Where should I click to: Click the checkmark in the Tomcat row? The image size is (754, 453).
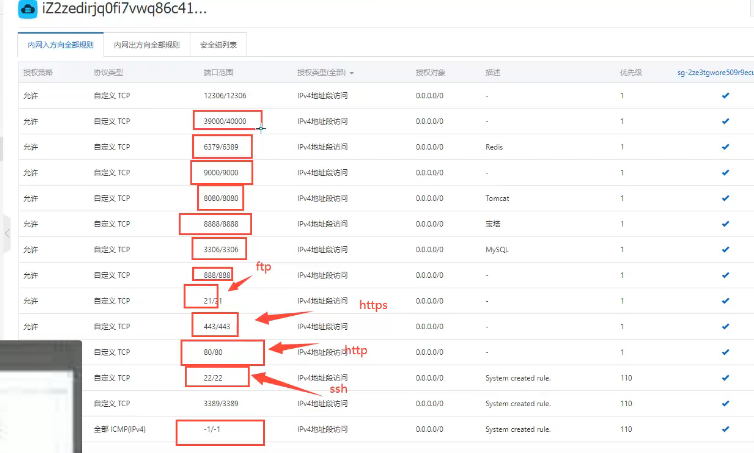point(725,198)
